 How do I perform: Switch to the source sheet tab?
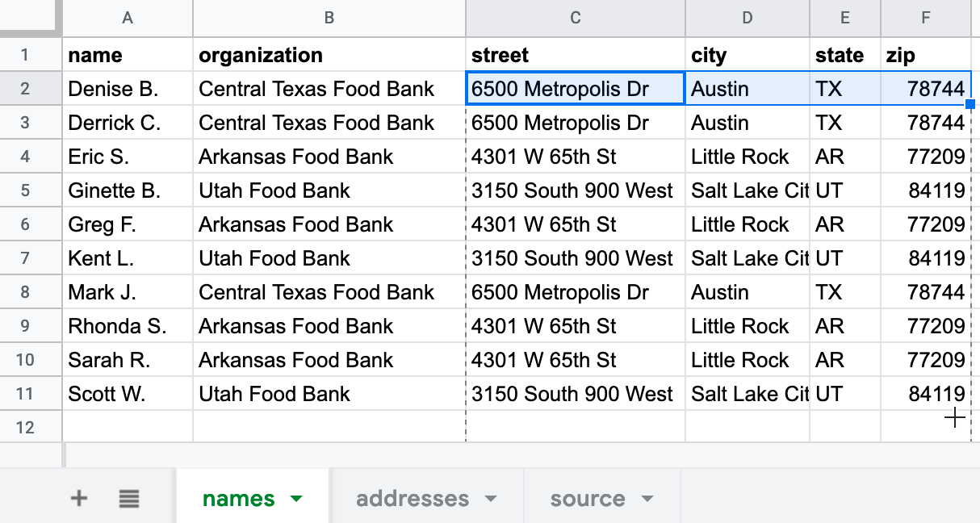[x=588, y=498]
